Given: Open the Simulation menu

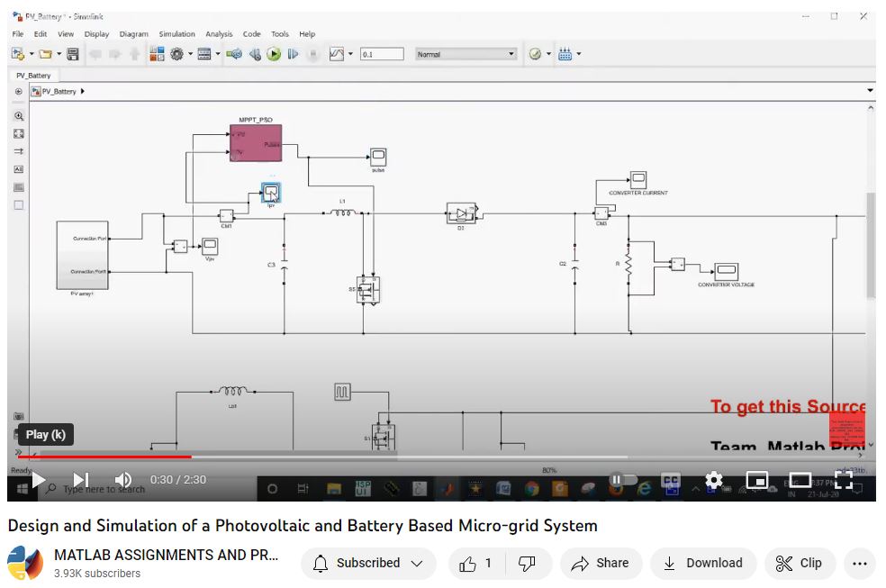Looking at the screenshot, I should point(176,34).
